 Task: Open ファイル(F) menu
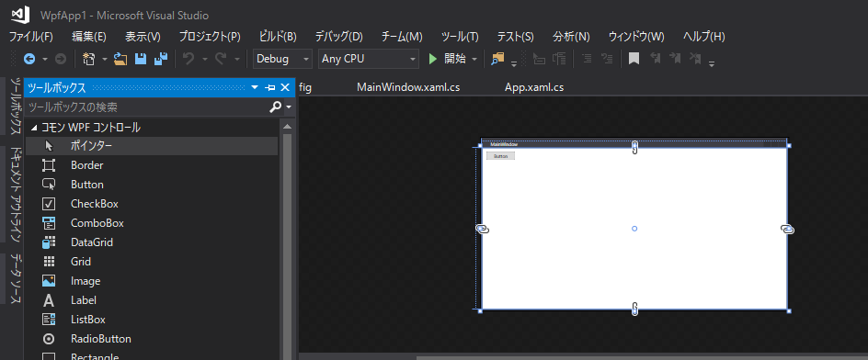coord(31,37)
